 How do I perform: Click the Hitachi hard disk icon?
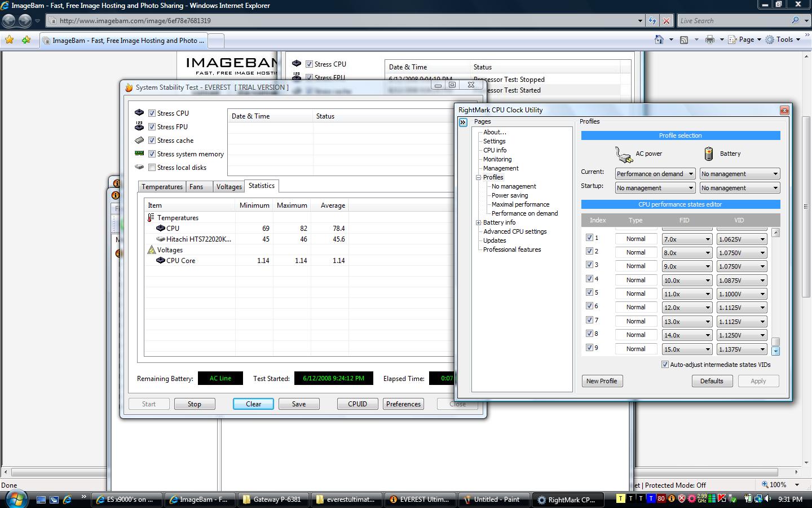160,239
